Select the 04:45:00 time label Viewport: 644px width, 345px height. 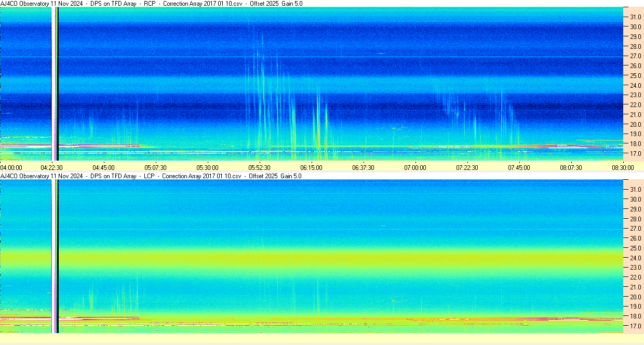[103, 167]
